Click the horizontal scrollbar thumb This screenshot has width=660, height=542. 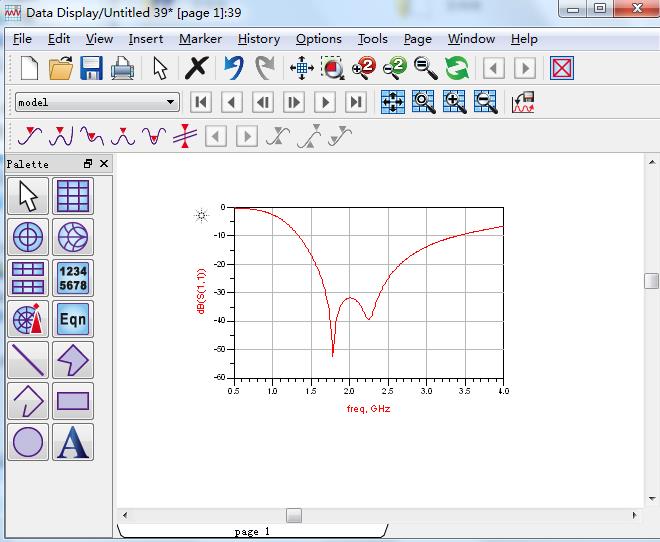pyautogui.click(x=294, y=515)
